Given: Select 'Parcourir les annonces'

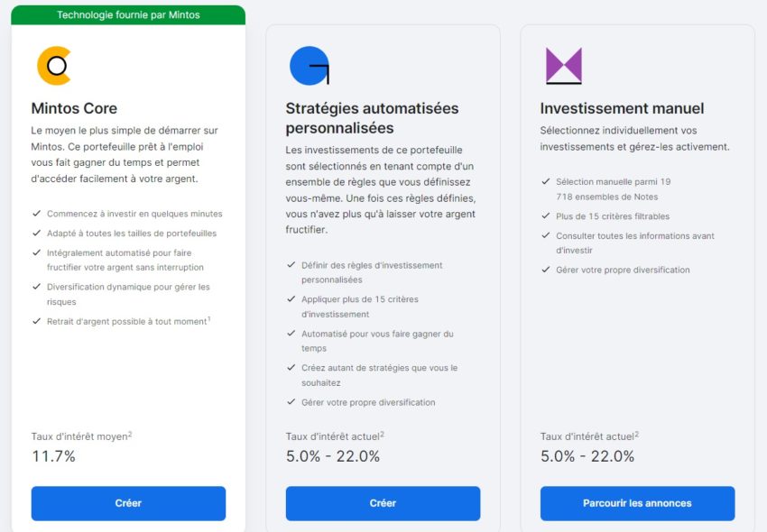Looking at the screenshot, I should (637, 503).
